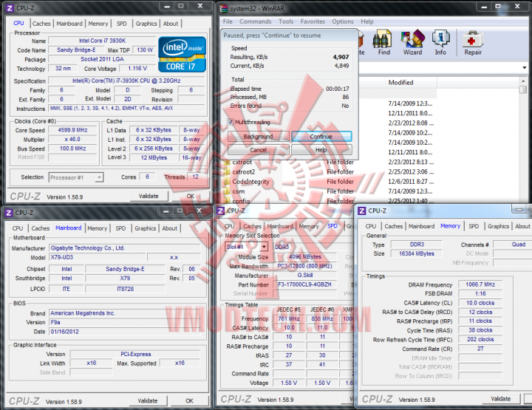Select Caches tab in Memory CPU-Z window

(x=394, y=226)
